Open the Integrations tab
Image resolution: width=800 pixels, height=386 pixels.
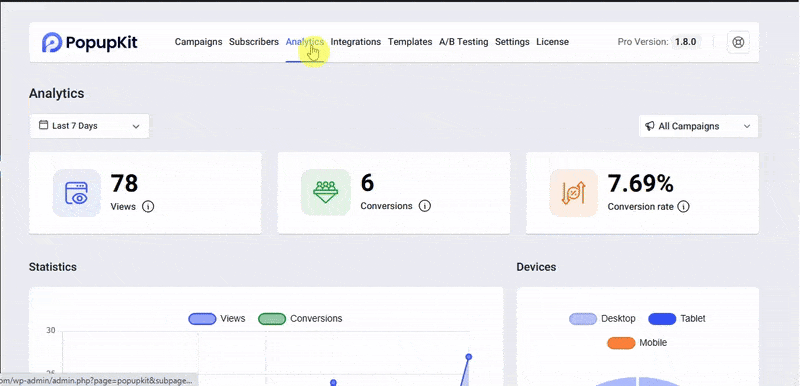(356, 42)
